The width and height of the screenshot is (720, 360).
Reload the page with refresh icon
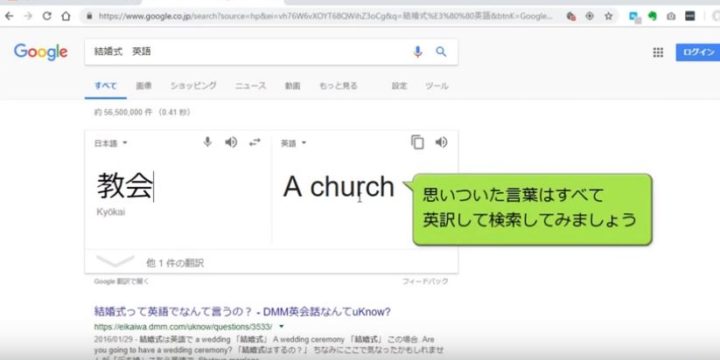47,17
